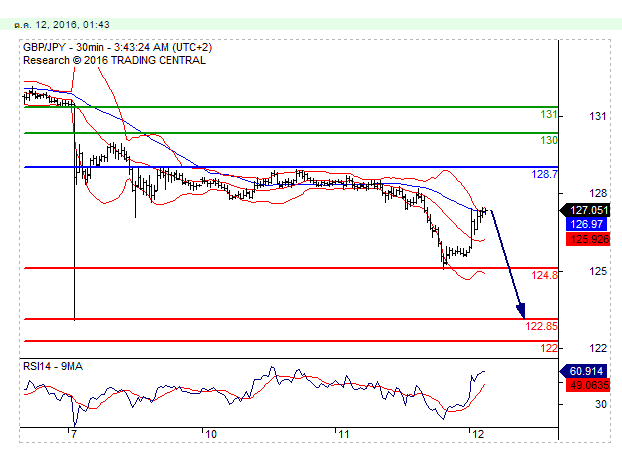Select the blue "128.7" pivot level label
The image size is (622, 468).
tap(544, 174)
